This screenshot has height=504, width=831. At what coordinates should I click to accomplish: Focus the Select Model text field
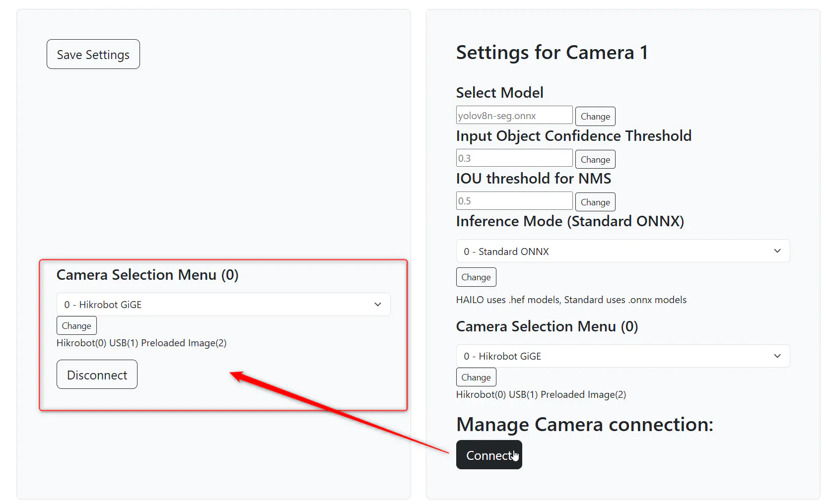pos(514,115)
